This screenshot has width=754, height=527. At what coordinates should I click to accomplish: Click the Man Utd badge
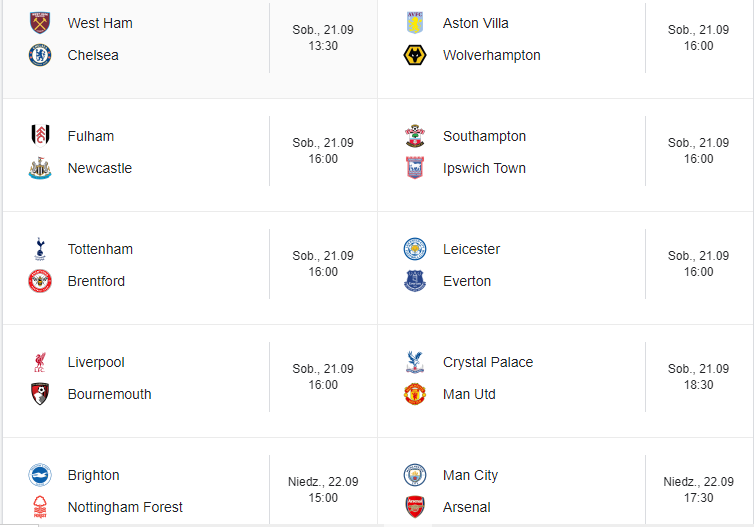click(415, 394)
